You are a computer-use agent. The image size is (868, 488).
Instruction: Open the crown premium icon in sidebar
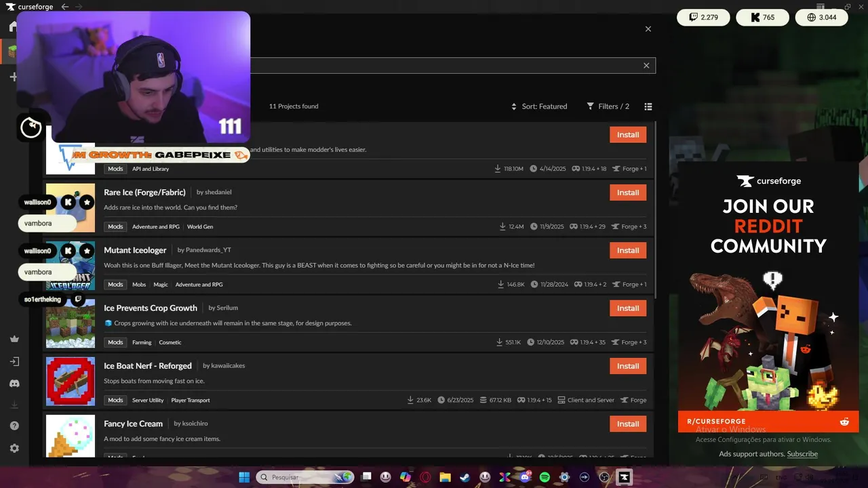pyautogui.click(x=14, y=339)
